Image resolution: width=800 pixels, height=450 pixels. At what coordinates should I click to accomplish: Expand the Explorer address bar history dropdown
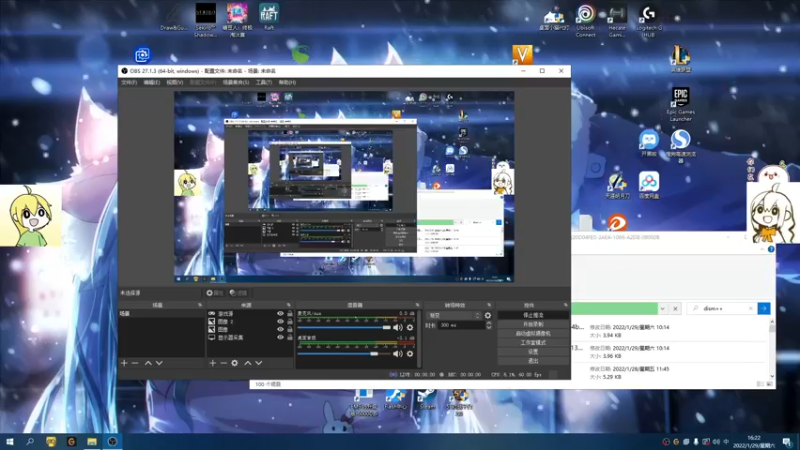click(x=662, y=309)
